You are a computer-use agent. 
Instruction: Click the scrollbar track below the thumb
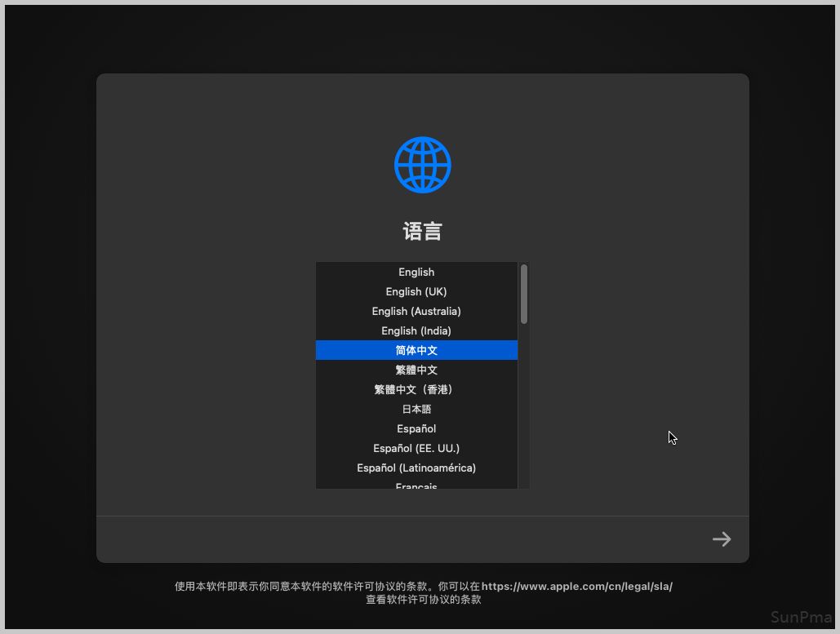click(523, 408)
